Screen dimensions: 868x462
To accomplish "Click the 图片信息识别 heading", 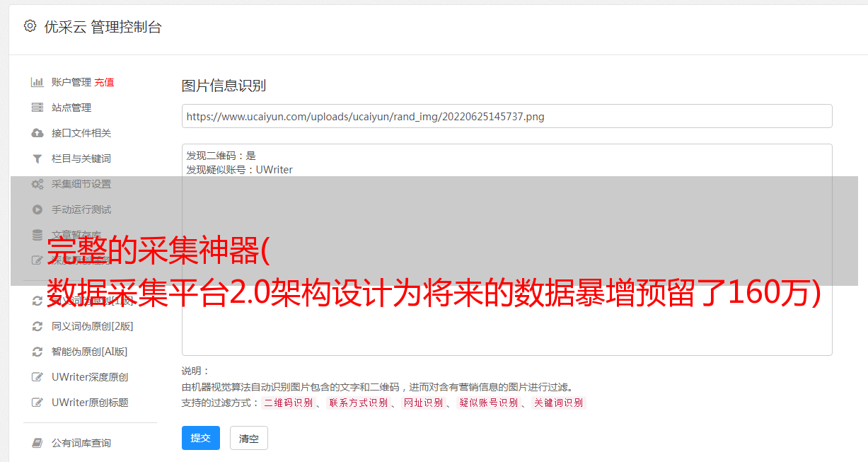I will point(224,86).
